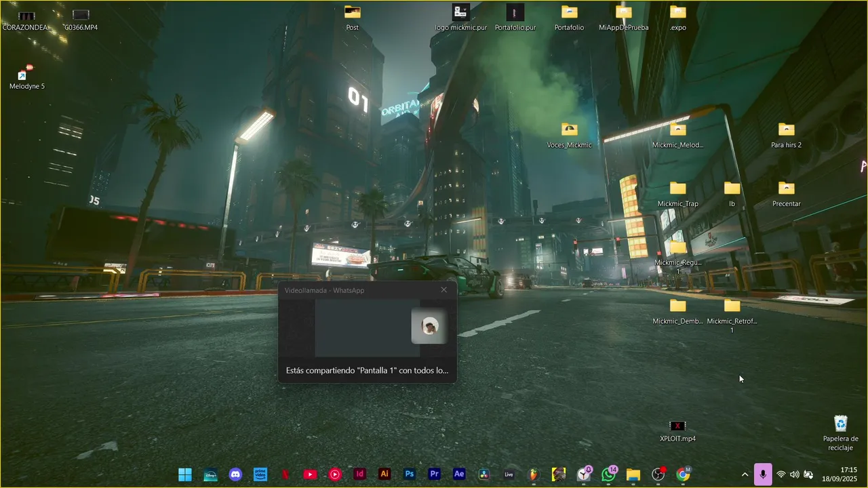Open WhatsApp with 14 unread badge
Screen dimensions: 868x488
coord(609,474)
